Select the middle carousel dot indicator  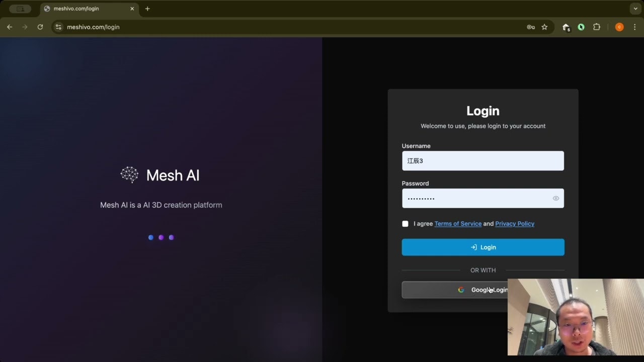click(161, 237)
